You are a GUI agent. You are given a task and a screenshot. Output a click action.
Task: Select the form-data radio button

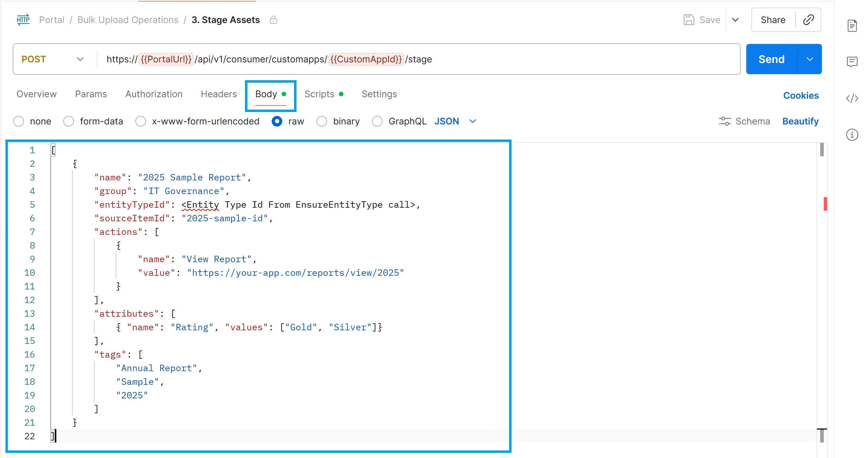tap(69, 121)
